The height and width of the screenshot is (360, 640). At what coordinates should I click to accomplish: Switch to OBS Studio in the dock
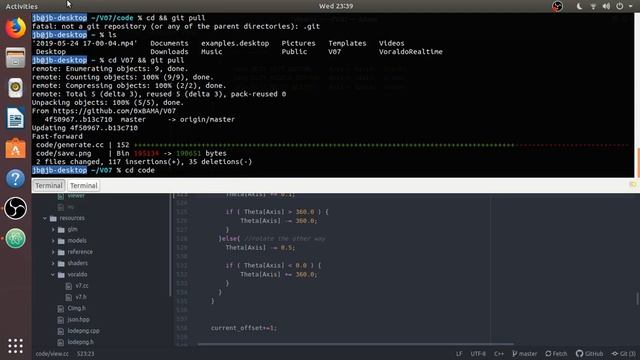coord(16,208)
